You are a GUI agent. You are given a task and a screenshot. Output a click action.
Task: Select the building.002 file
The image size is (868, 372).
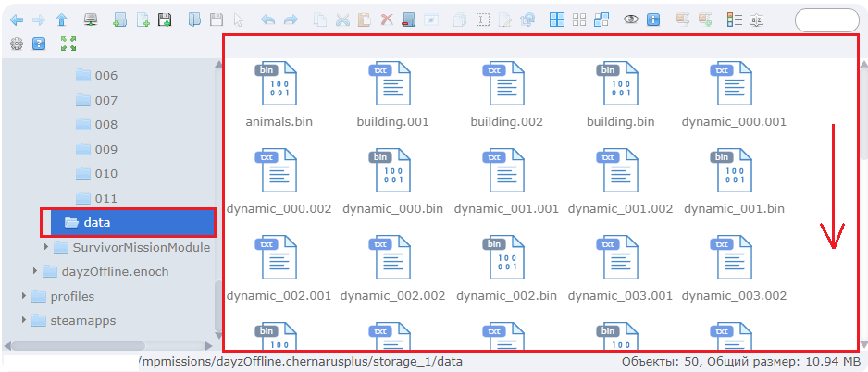point(506,95)
